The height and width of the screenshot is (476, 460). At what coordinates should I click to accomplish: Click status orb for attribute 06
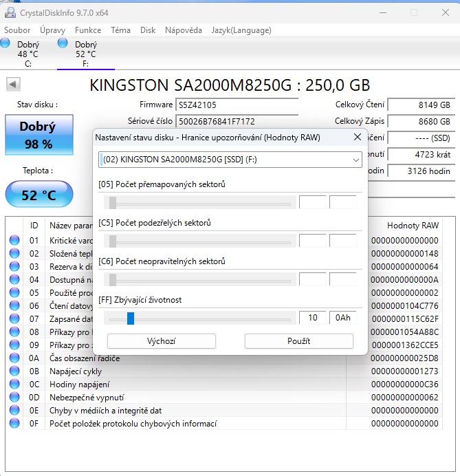(14, 305)
